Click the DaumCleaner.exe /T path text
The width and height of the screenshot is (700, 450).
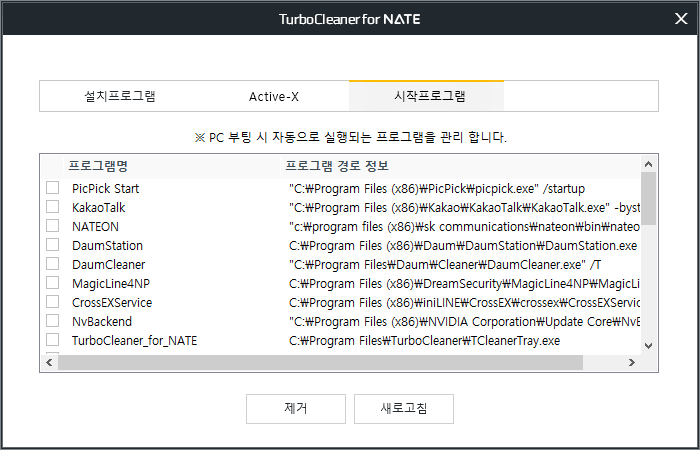[x=445, y=265]
